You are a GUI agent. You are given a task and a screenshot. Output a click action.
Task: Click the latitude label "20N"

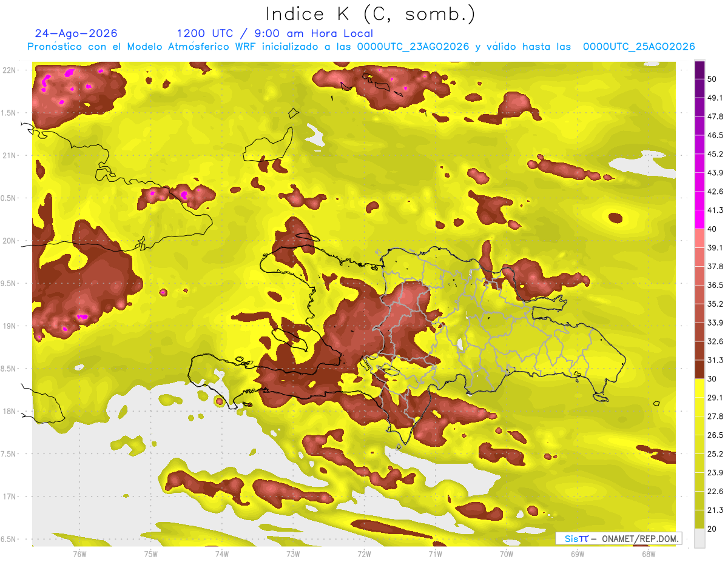point(10,241)
